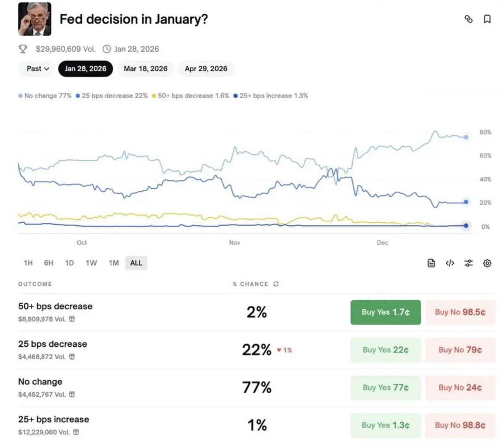Buy No on No change outcome
Image resolution: width=504 pixels, height=448 pixels.
(460, 387)
